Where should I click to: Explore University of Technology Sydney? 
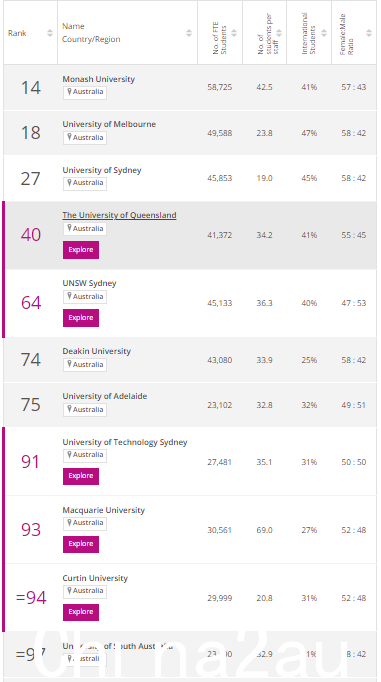click(81, 476)
